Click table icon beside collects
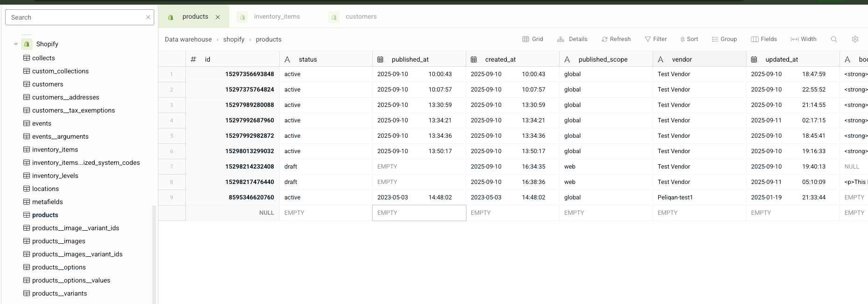This screenshot has height=304, width=868. click(27, 58)
